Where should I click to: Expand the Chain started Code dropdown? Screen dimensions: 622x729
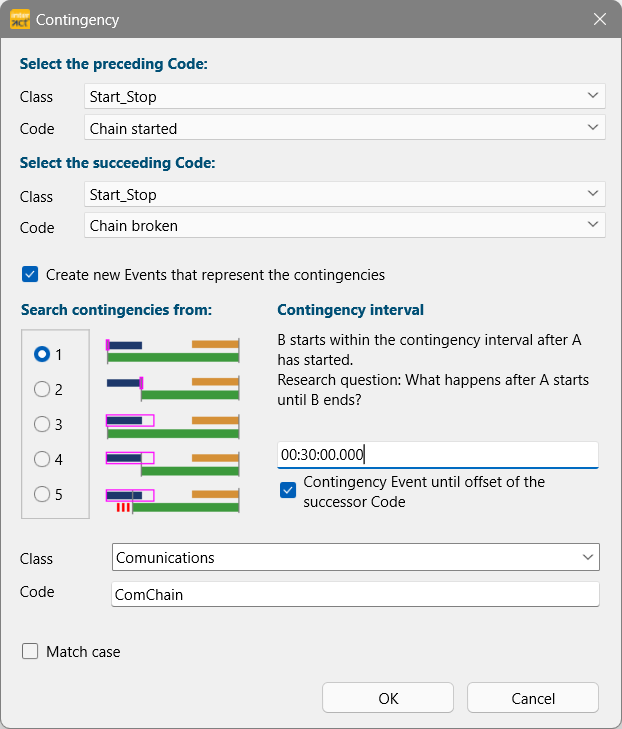pos(344,128)
